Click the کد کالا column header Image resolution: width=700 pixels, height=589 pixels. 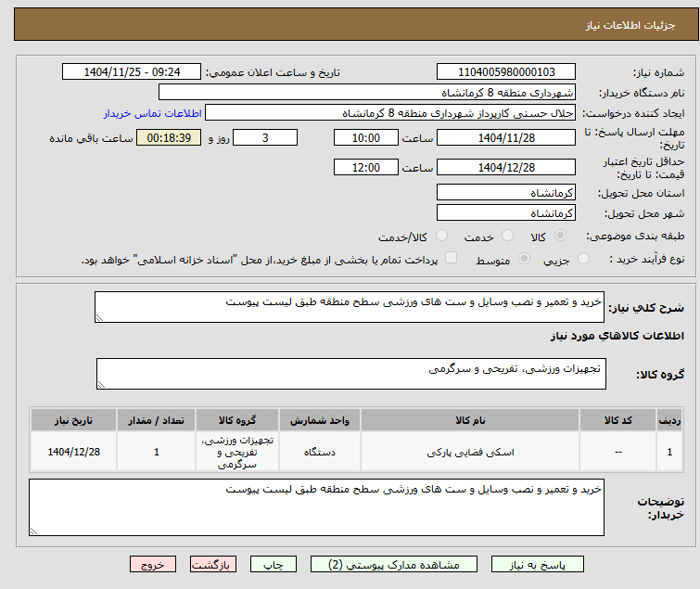click(617, 420)
